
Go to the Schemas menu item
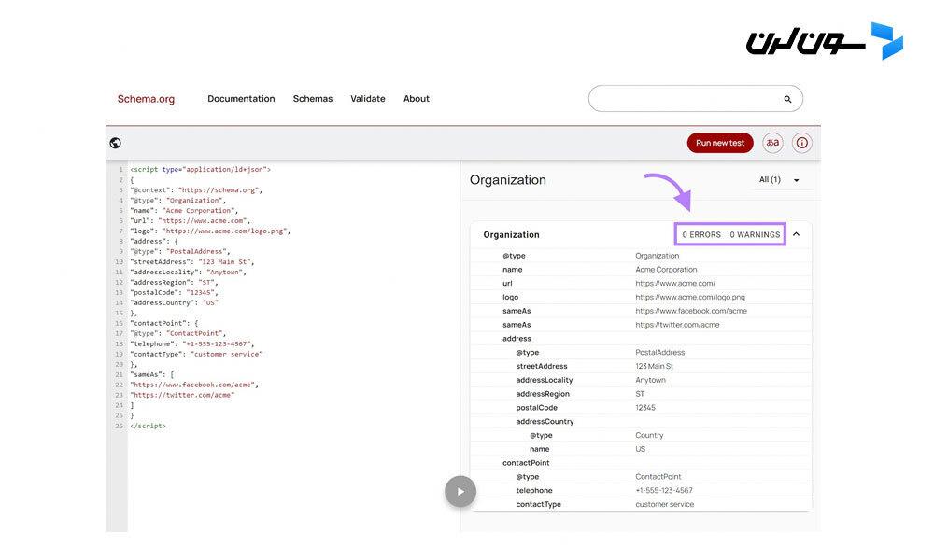pos(313,99)
